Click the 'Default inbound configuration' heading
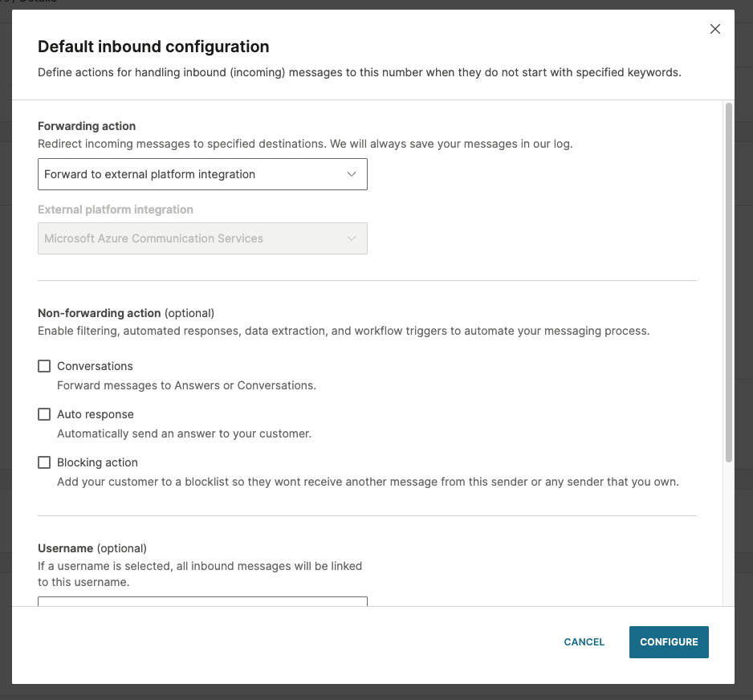 [x=153, y=47]
